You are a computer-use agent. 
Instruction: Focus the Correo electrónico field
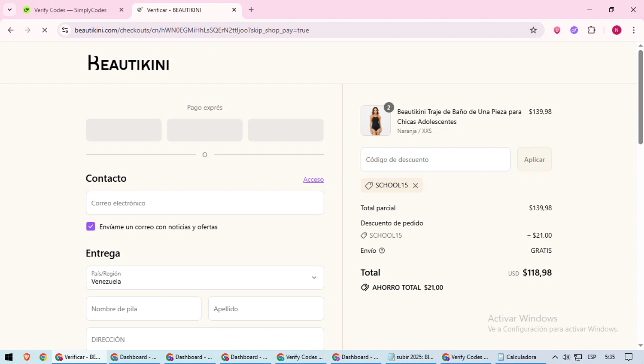(205, 203)
